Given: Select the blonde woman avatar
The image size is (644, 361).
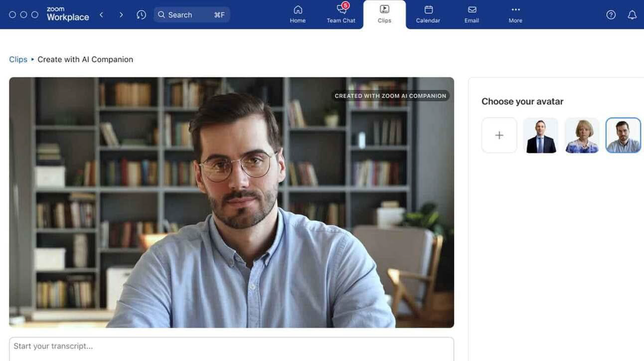Looking at the screenshot, I should (582, 134).
